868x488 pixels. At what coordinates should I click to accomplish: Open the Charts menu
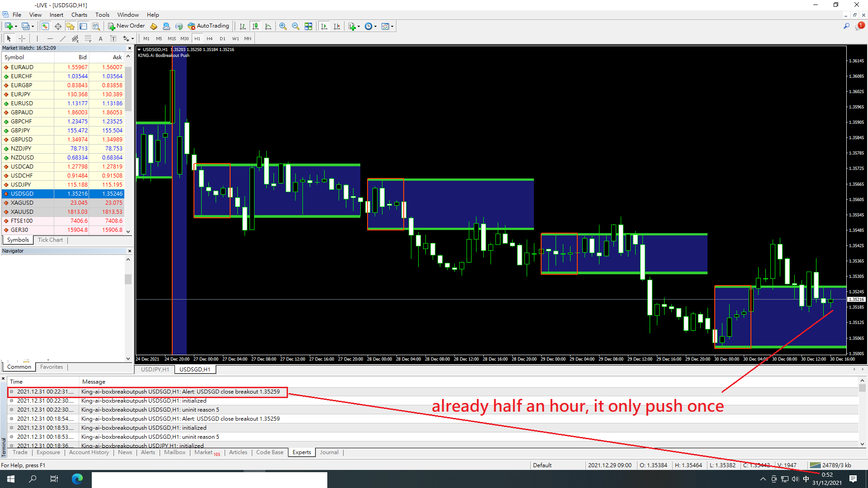click(79, 14)
